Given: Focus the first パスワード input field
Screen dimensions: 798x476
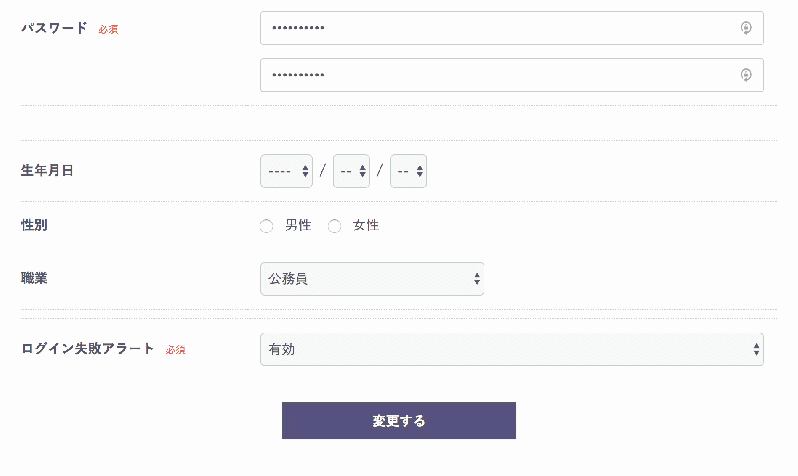Looking at the screenshot, I should pyautogui.click(x=511, y=28).
